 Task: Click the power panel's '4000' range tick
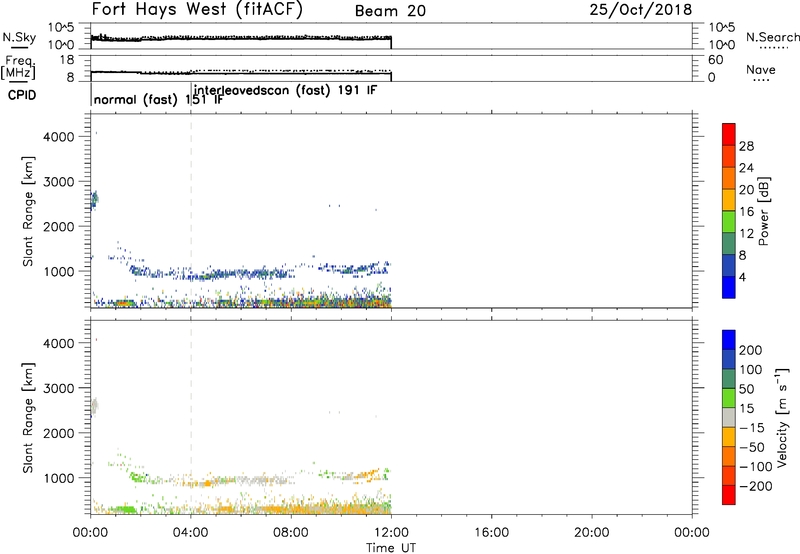pos(58,137)
